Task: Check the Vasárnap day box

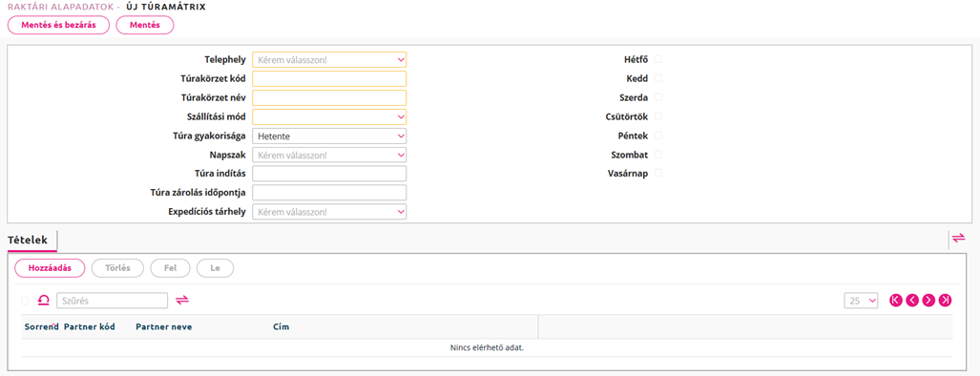Action: [x=658, y=173]
